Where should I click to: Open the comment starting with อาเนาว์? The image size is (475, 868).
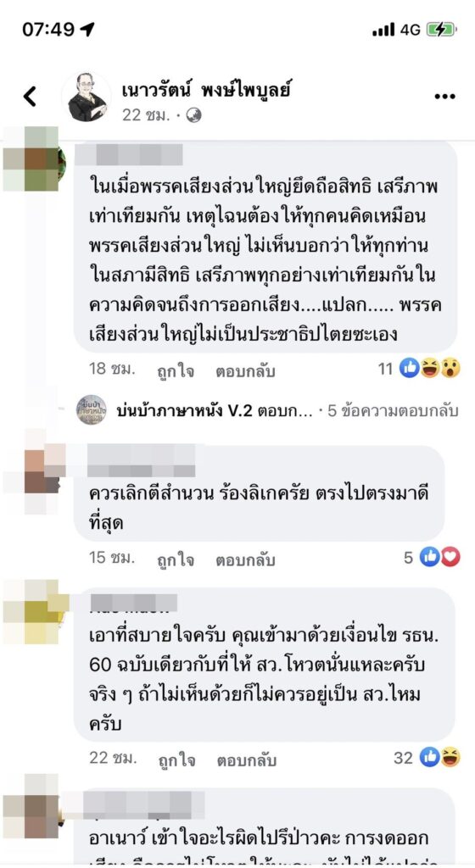coord(264,827)
